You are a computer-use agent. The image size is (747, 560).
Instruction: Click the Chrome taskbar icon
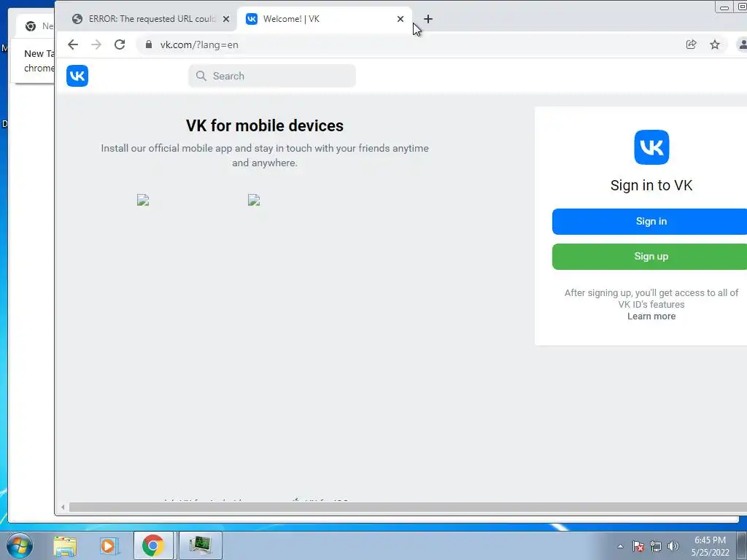(x=153, y=545)
